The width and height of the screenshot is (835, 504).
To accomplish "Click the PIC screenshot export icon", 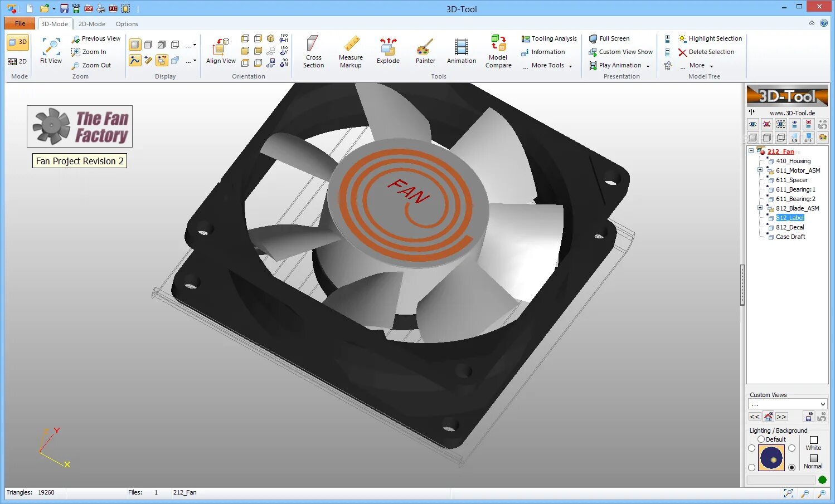I will coord(113,8).
